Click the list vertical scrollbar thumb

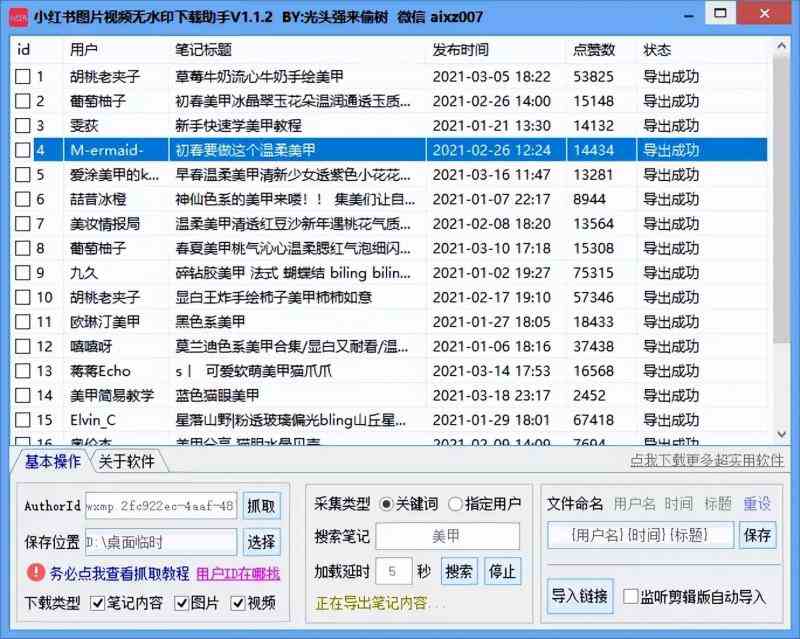coord(781,199)
